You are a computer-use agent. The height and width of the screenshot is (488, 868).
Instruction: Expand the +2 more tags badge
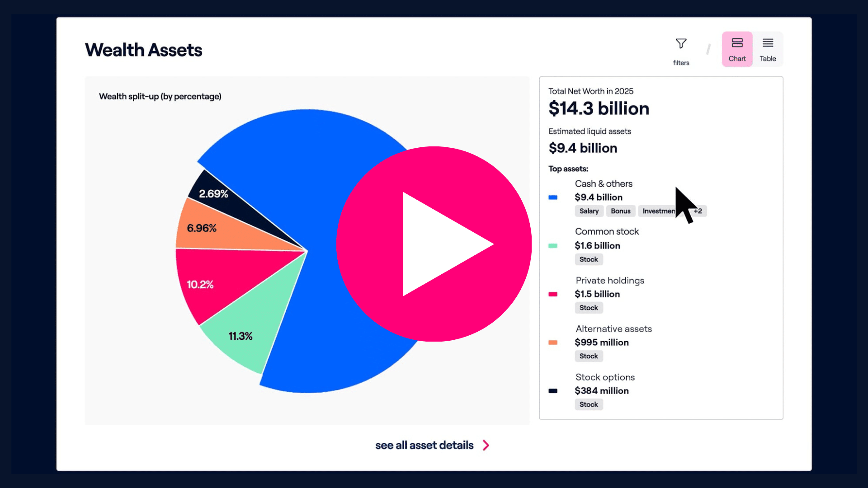point(698,211)
